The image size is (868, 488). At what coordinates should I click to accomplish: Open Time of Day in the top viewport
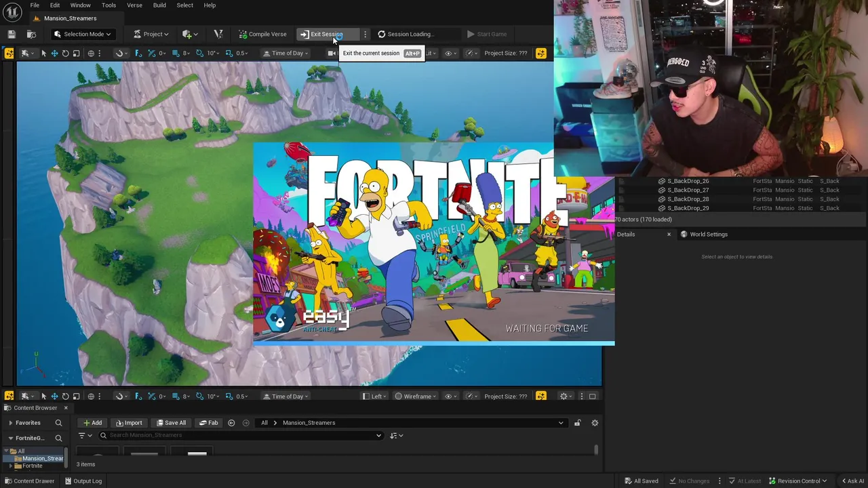[286, 53]
